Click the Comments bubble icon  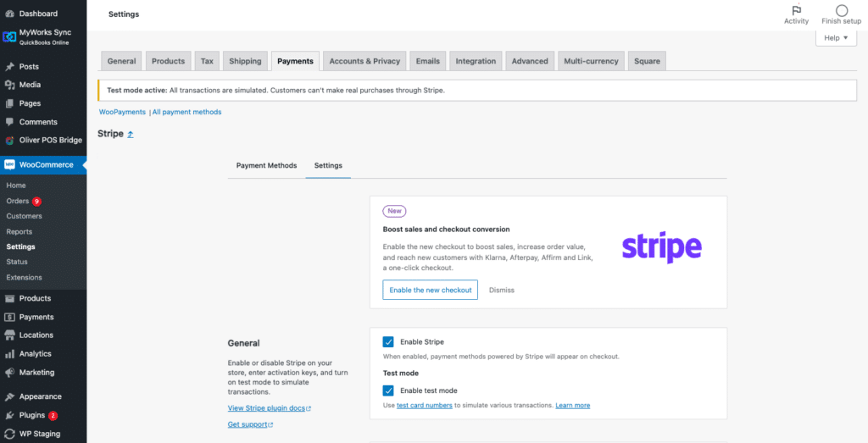(x=9, y=122)
